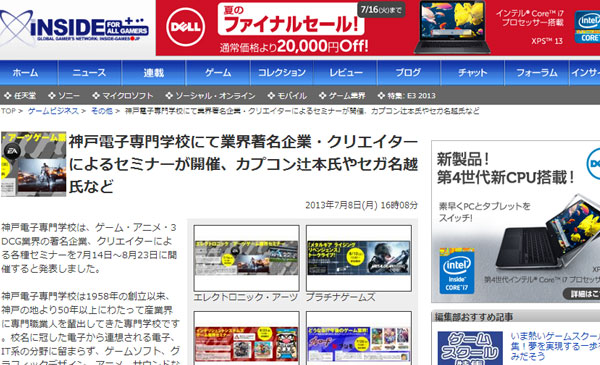Image resolution: width=600 pixels, height=365 pixels.
Task: Open the ホーム menu tab
Action: tap(25, 72)
